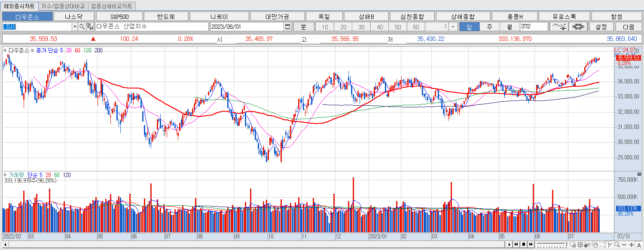Open the gear settings icon in the toolbar

coord(578,26)
